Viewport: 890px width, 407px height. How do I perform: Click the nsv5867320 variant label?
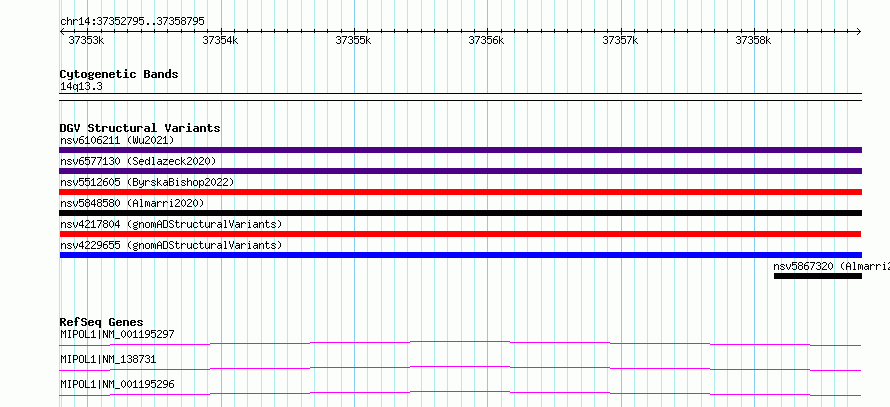832,266
